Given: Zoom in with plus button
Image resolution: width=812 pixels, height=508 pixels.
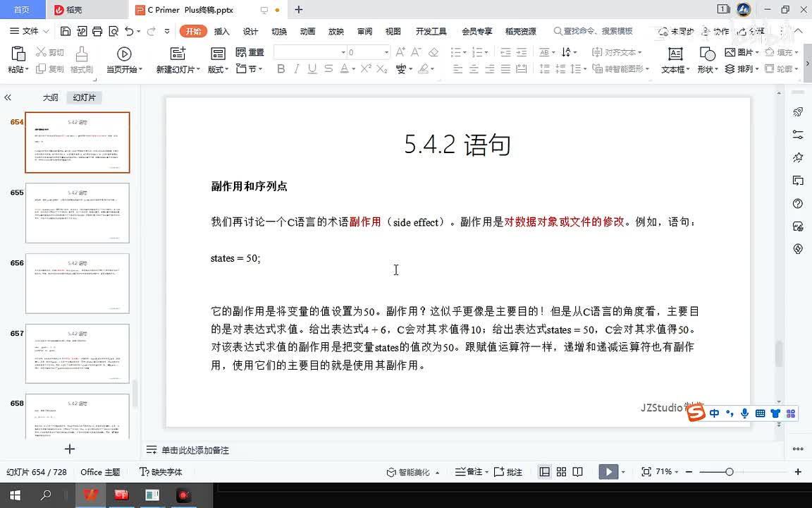Looking at the screenshot, I should (x=798, y=472).
